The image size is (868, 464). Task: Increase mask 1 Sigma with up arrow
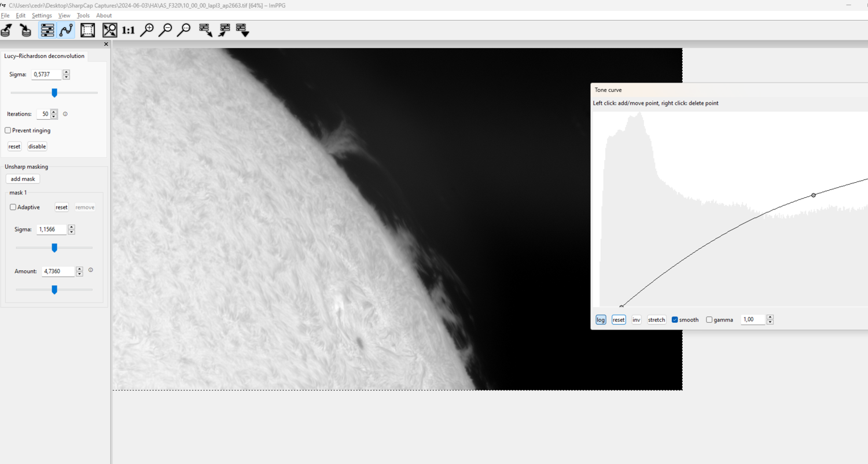pos(71,227)
